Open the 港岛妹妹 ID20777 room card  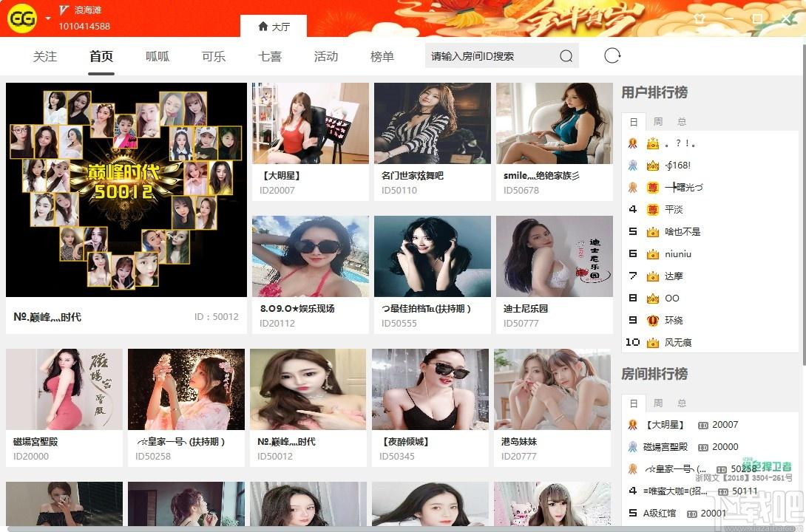tap(552, 408)
